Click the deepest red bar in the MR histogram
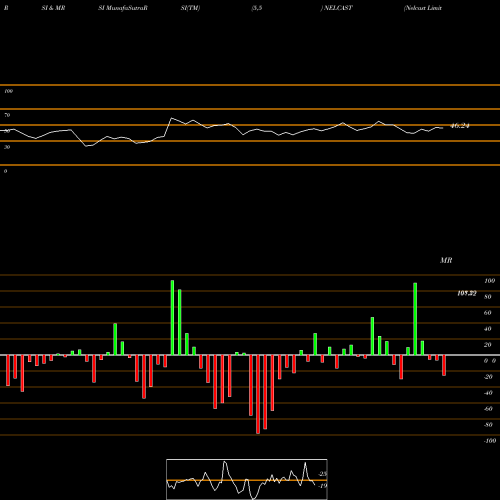 tap(258, 394)
